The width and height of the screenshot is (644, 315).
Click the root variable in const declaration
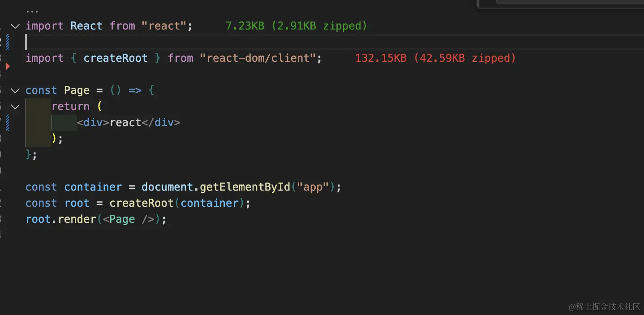click(x=77, y=203)
